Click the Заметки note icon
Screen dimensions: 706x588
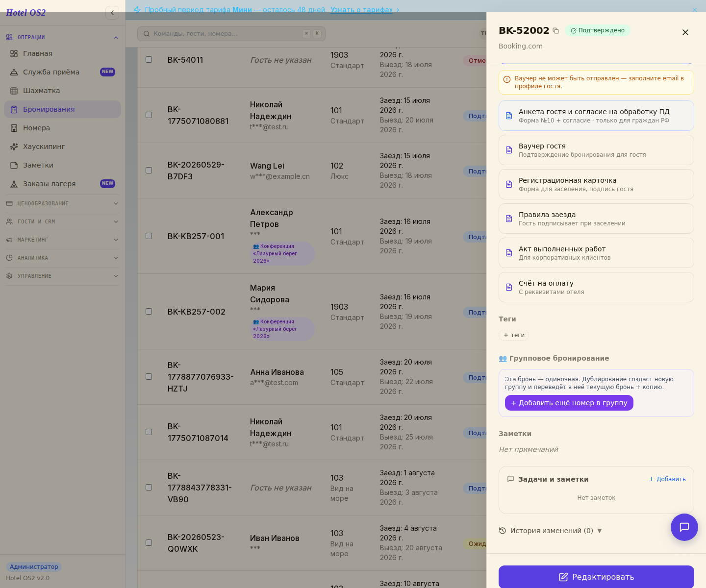coord(14,165)
